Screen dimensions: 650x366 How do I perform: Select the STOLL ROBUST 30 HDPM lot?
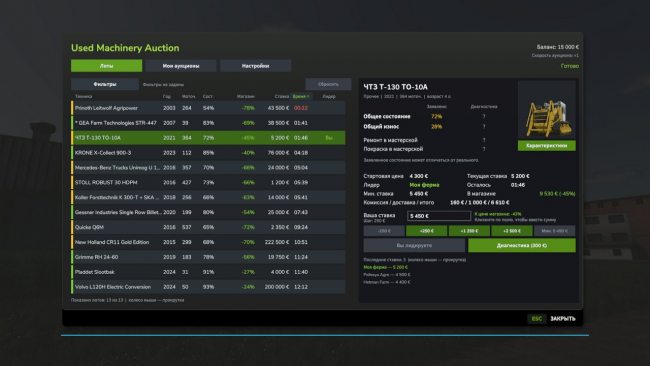coord(208,182)
